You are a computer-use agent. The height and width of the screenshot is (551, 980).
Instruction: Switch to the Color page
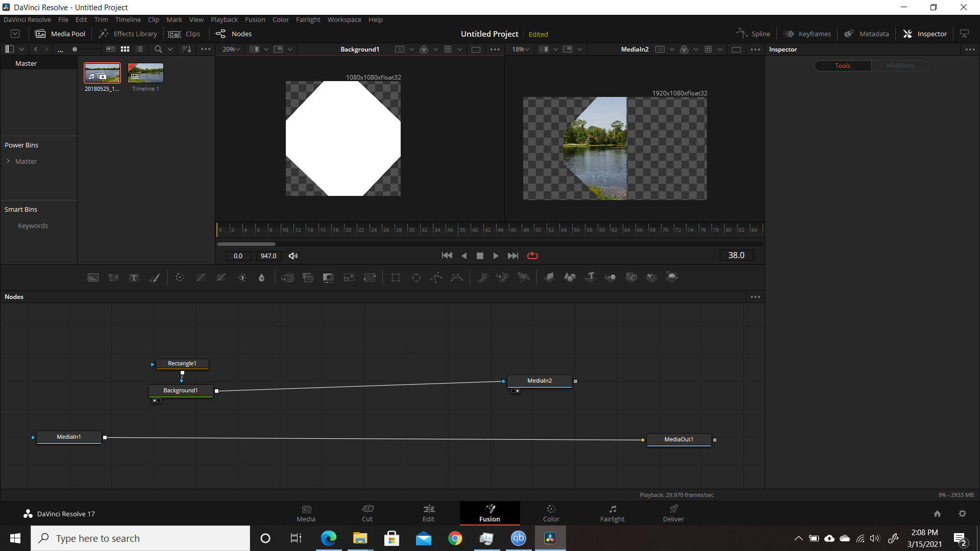coord(551,513)
